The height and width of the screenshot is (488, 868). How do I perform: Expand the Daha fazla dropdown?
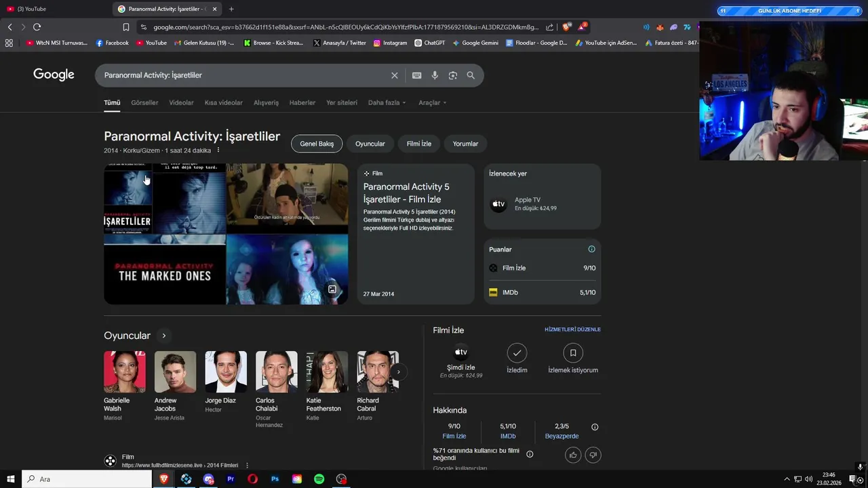point(387,103)
